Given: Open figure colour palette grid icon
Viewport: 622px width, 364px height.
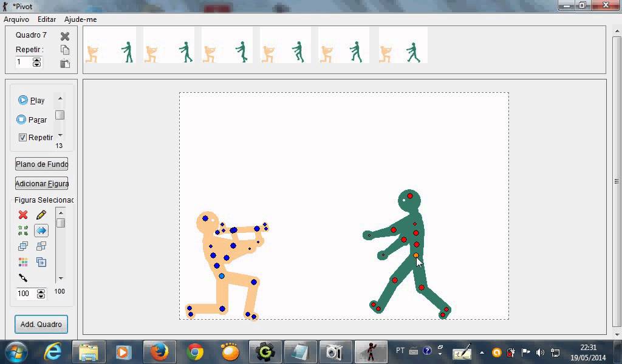Looking at the screenshot, I should click(x=23, y=262).
